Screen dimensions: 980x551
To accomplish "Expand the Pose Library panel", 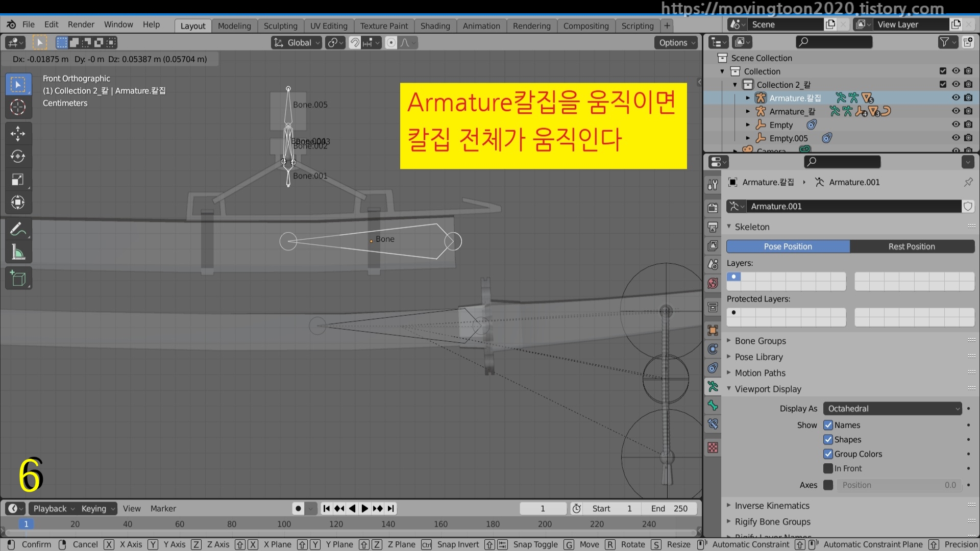I will (758, 357).
